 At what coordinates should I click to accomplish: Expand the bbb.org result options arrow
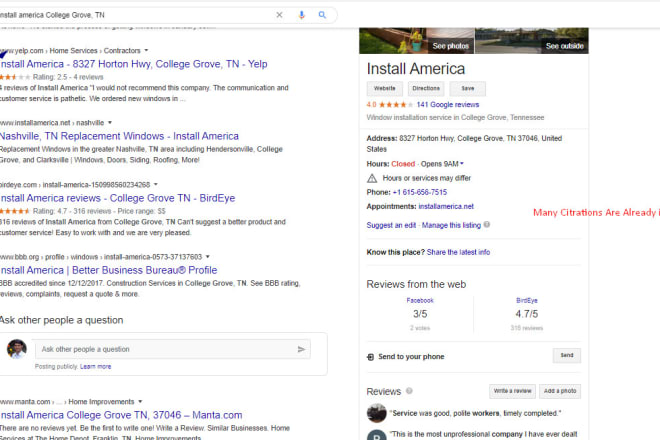pos(208,256)
